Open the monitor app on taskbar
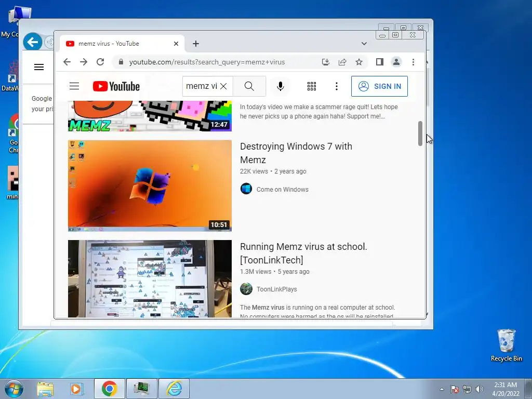The image size is (532, 399). pos(141,389)
